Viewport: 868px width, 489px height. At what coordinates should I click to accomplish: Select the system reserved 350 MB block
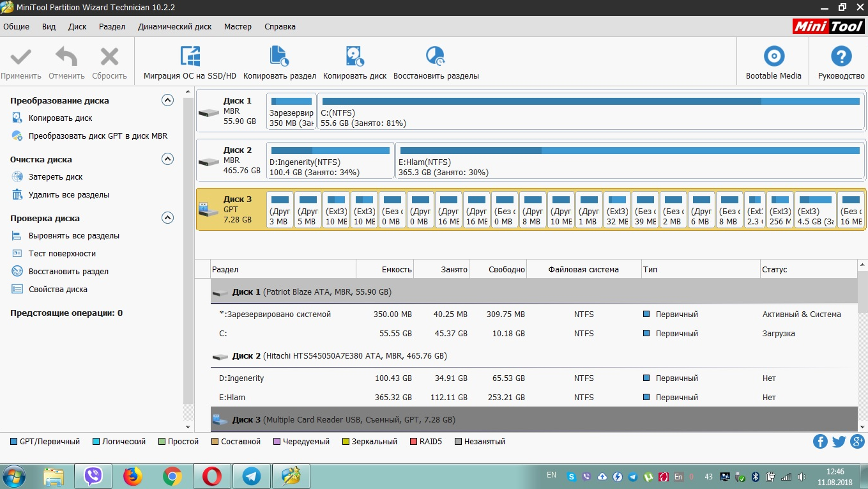[291, 111]
